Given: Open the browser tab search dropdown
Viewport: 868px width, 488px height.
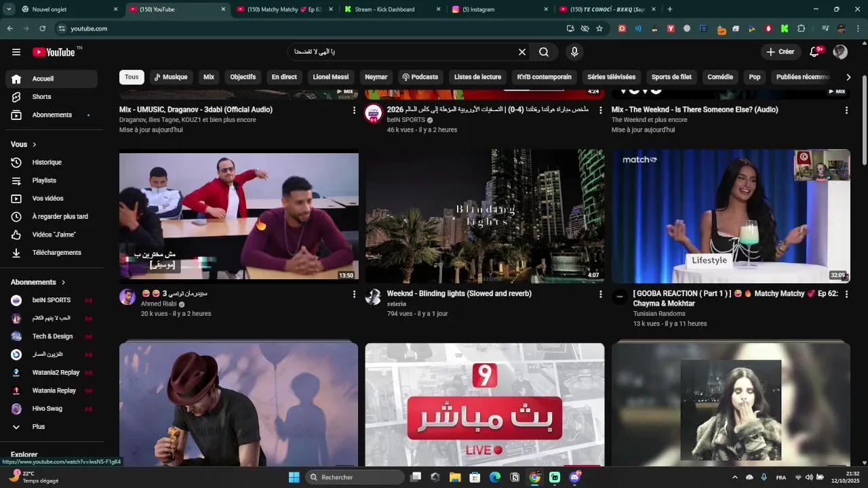Looking at the screenshot, I should pyautogui.click(x=9, y=9).
